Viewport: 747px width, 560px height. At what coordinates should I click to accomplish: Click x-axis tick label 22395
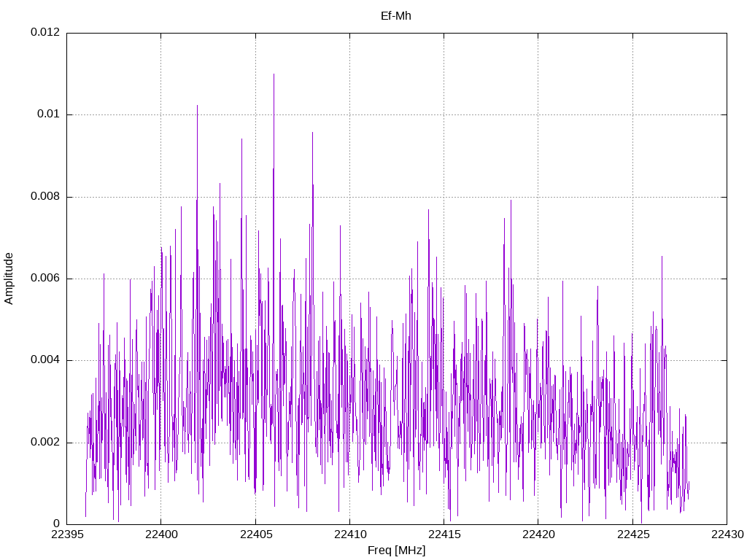[x=67, y=534]
